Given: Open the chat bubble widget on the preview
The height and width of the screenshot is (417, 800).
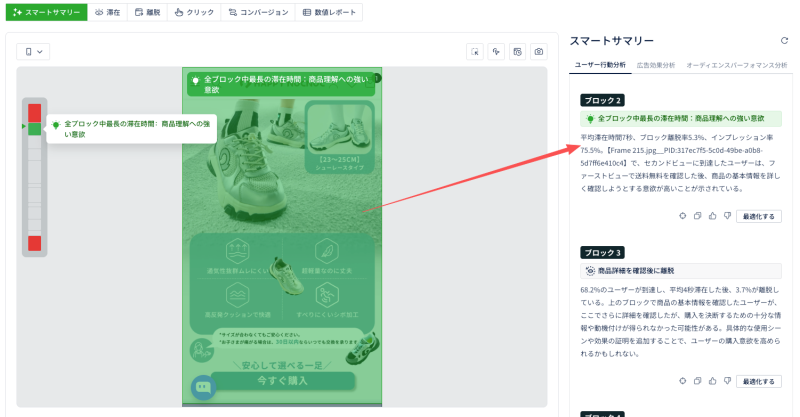Looking at the screenshot, I should coord(203,387).
